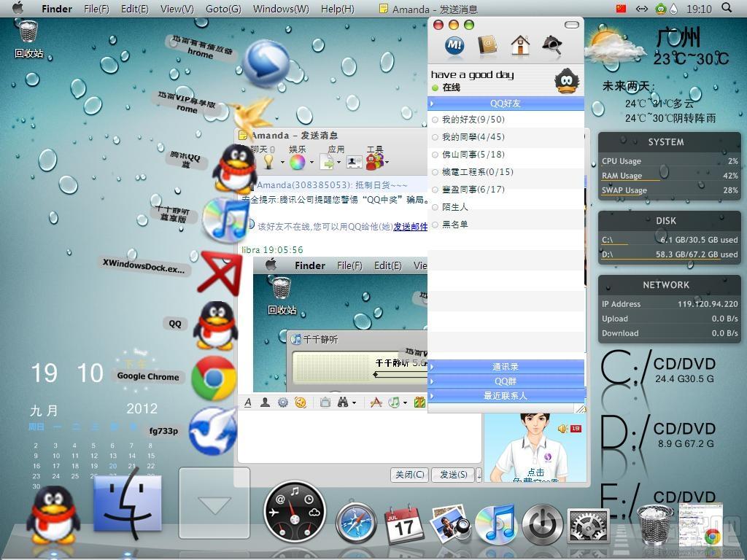Expand the 通讯录 section

pyautogui.click(x=506, y=367)
